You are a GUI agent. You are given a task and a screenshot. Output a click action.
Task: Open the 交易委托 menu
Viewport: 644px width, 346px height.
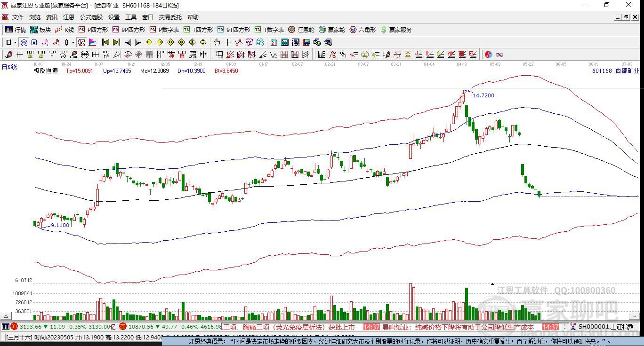pos(170,17)
